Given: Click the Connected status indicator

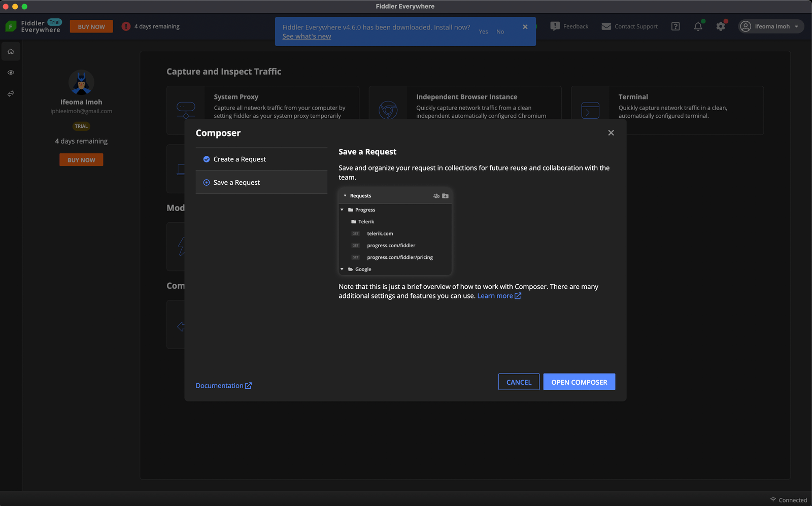Looking at the screenshot, I should (x=788, y=500).
